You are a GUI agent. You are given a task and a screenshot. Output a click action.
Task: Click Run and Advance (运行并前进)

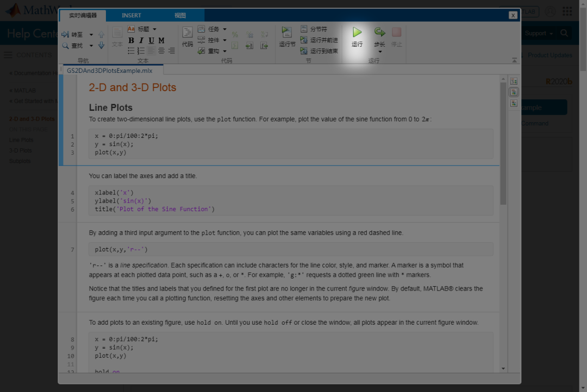click(x=320, y=40)
